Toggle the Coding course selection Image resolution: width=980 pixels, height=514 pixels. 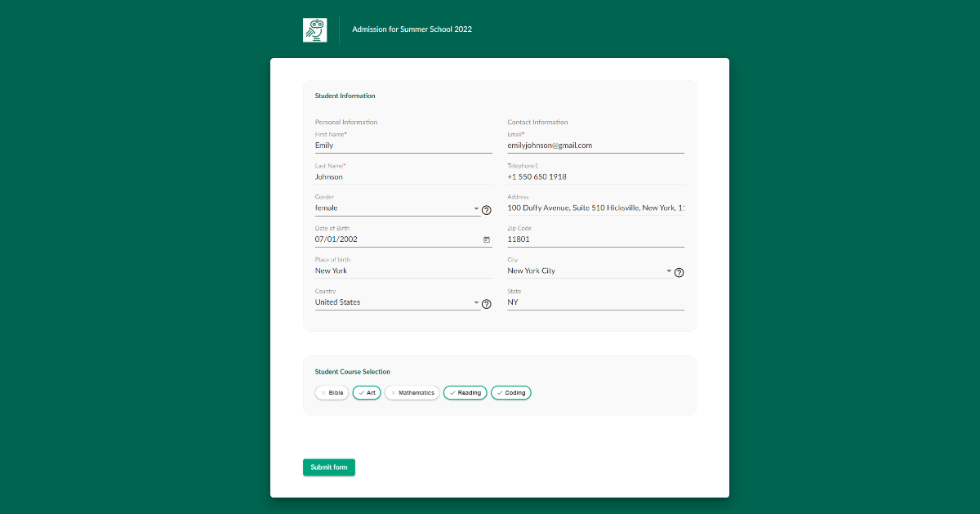click(x=511, y=392)
